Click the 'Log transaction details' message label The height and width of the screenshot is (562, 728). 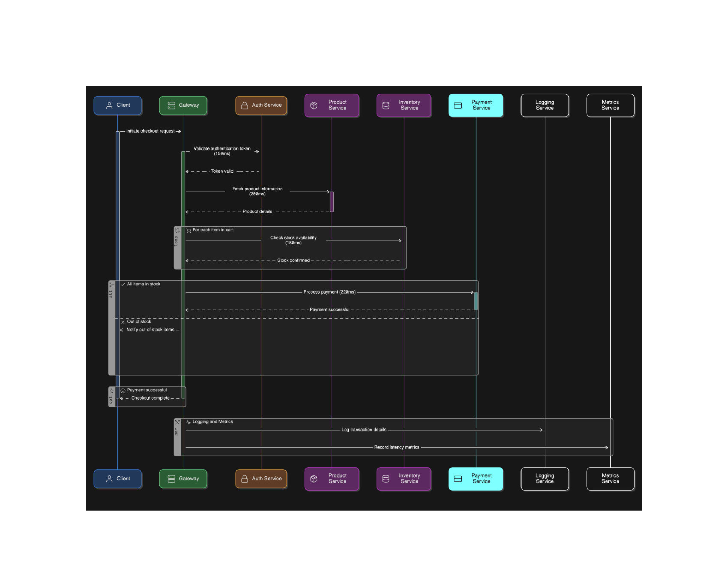[x=364, y=430]
